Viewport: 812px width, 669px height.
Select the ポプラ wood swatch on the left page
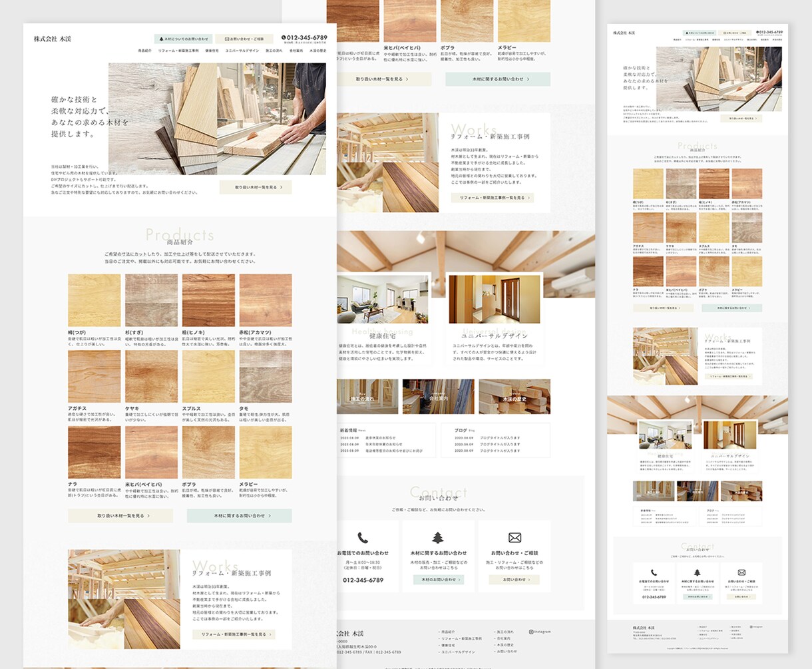[x=209, y=453]
